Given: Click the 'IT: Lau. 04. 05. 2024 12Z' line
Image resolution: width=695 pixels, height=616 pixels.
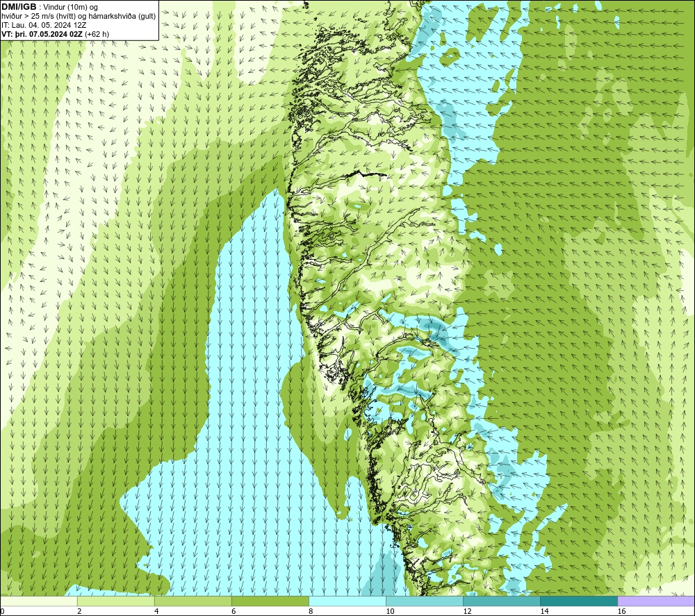Looking at the screenshot, I should coord(44,25).
